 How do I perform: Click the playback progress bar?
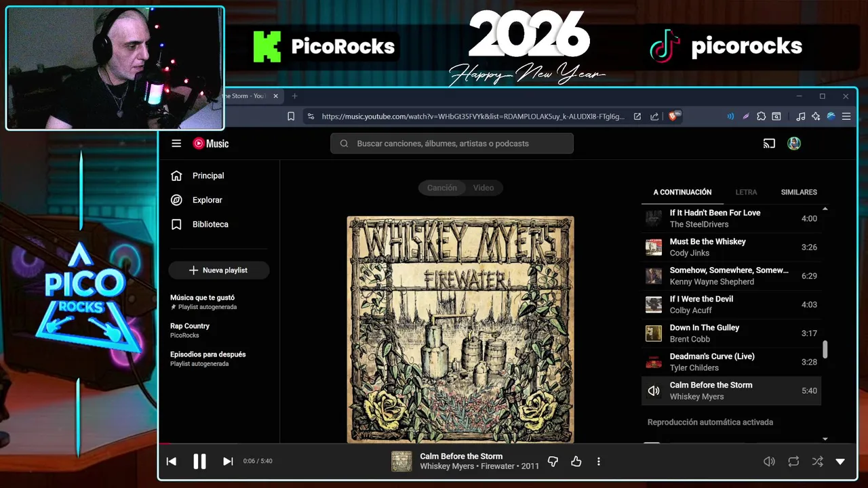(x=507, y=445)
